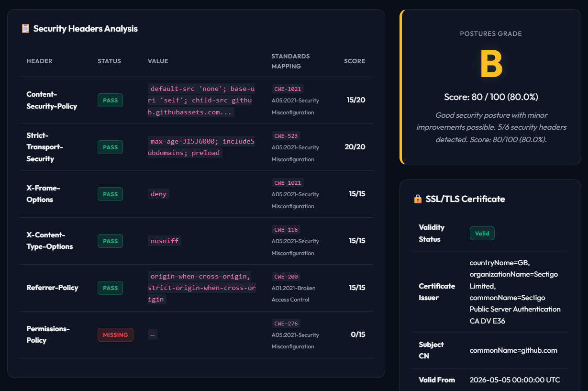This screenshot has height=391, width=588.
Task: Click the 15/15 score for Referrer-Policy
Action: click(357, 288)
